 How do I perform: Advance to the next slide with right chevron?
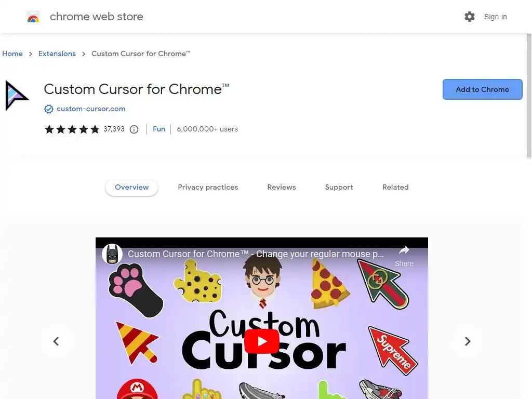click(x=467, y=341)
